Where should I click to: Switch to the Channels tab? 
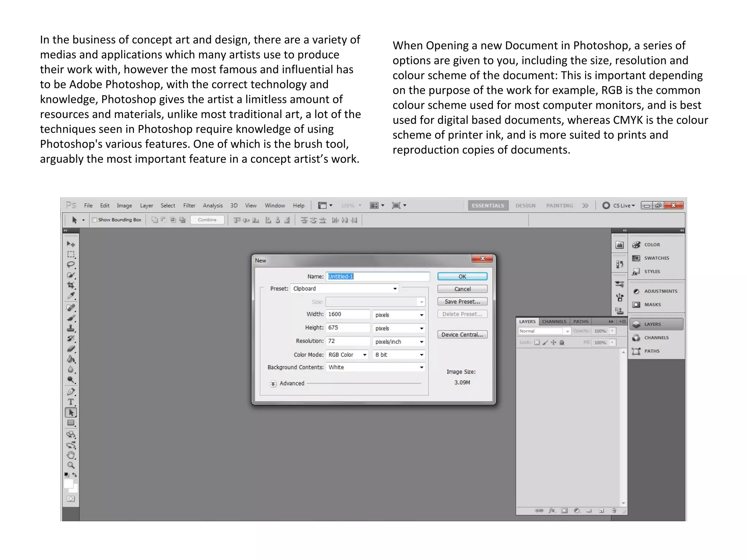coord(554,322)
